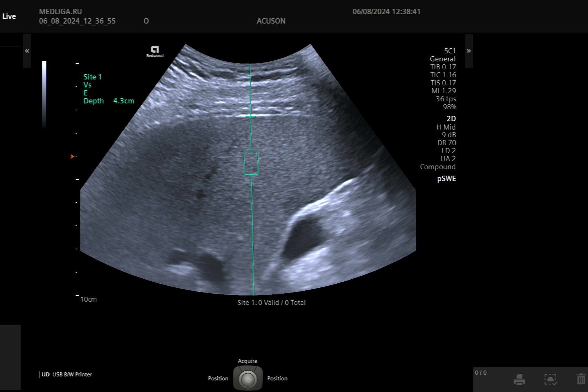Click the Acquire label above trackball
Image resolution: width=588 pixels, height=392 pixels.
(x=247, y=361)
